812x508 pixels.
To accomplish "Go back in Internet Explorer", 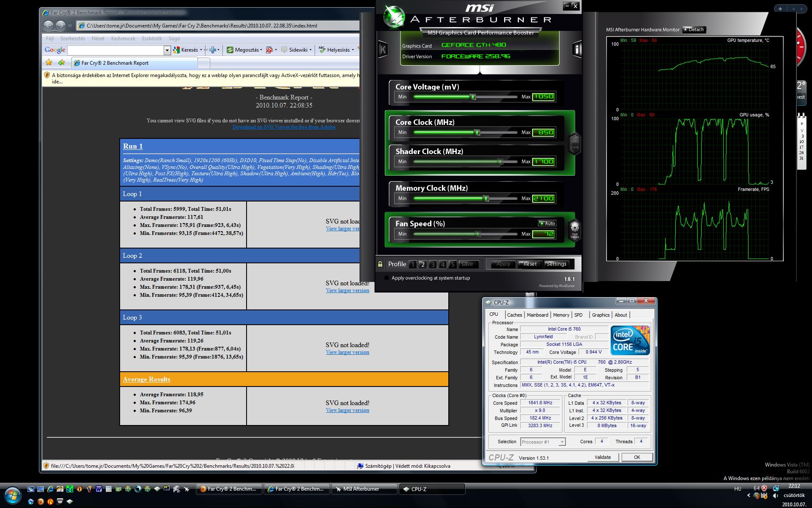I will pyautogui.click(x=49, y=25).
